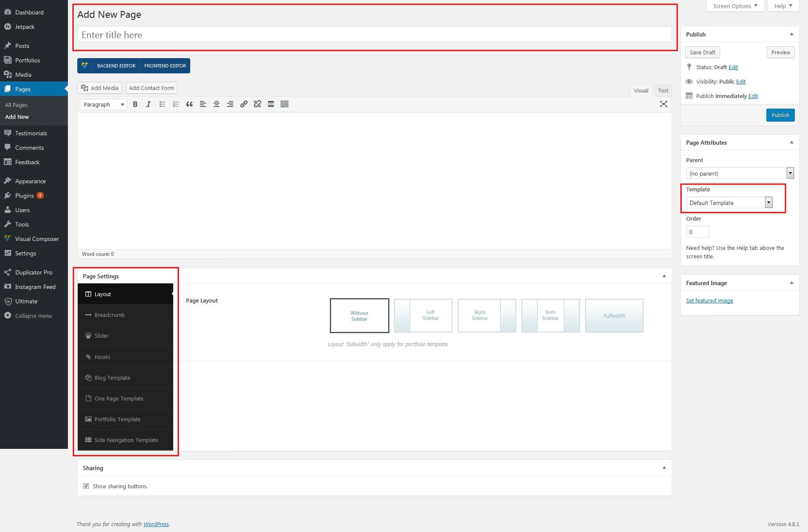808x532 pixels.
Task: Switch to Frontend Editor
Action: (x=165, y=66)
